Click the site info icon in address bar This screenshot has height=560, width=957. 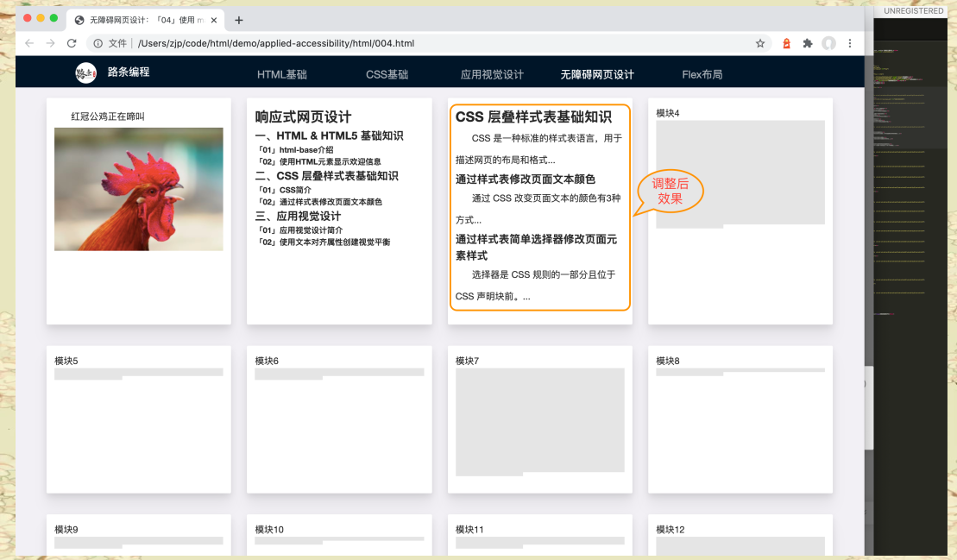pos(98,43)
